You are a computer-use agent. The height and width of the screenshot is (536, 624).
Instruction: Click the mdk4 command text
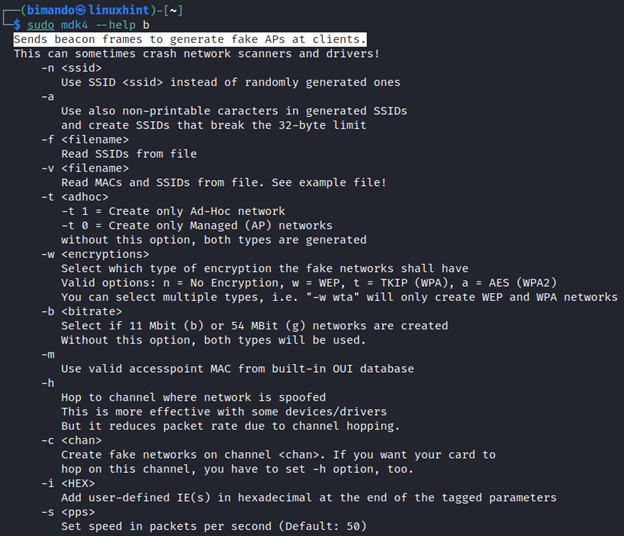[74, 25]
